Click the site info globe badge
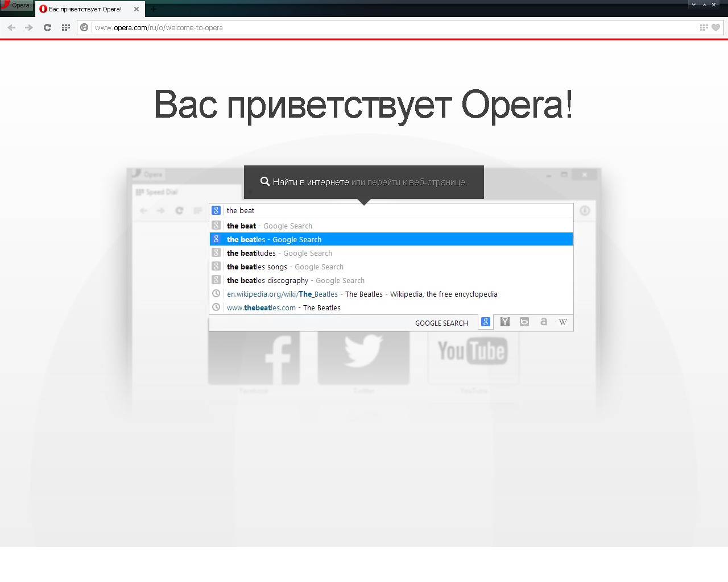 (x=84, y=27)
